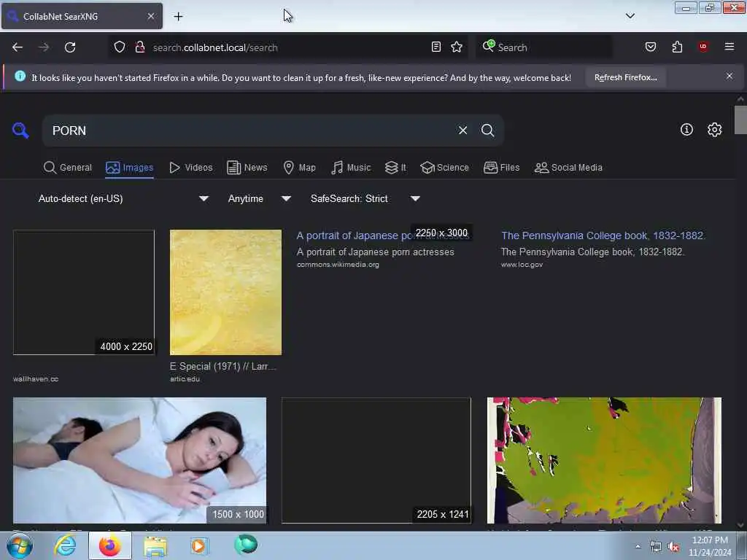Open the extensions puzzle icon
Image resolution: width=747 pixels, height=560 pixels.
click(677, 47)
